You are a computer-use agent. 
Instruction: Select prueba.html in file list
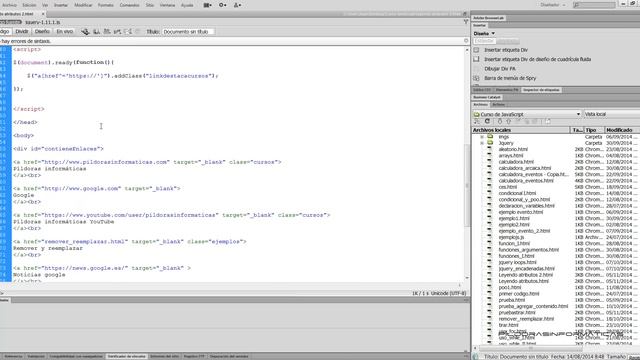(x=512, y=300)
